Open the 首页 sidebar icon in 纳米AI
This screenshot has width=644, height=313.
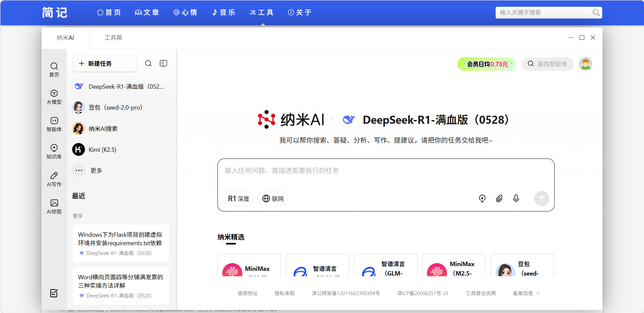click(x=54, y=69)
